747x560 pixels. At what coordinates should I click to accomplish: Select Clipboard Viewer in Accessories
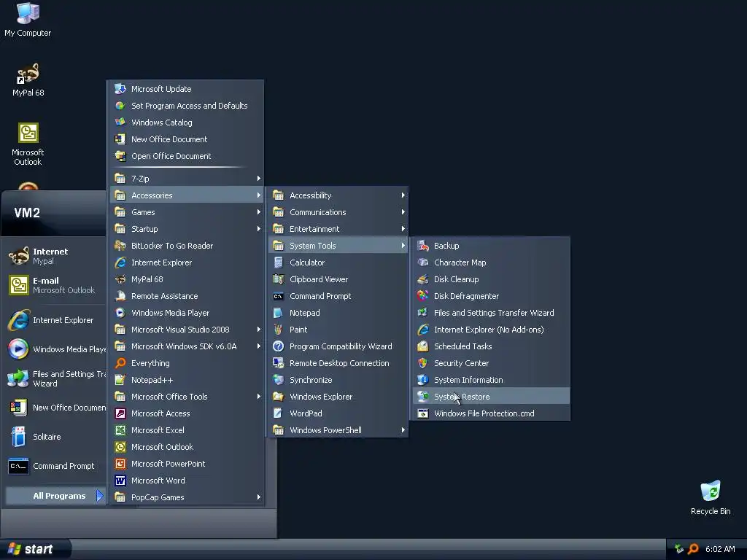coord(338,279)
